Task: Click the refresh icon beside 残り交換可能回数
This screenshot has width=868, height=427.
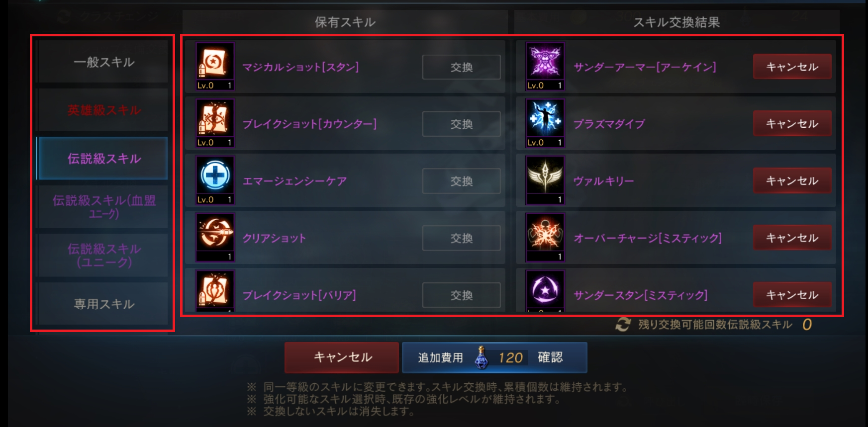Action: click(623, 325)
